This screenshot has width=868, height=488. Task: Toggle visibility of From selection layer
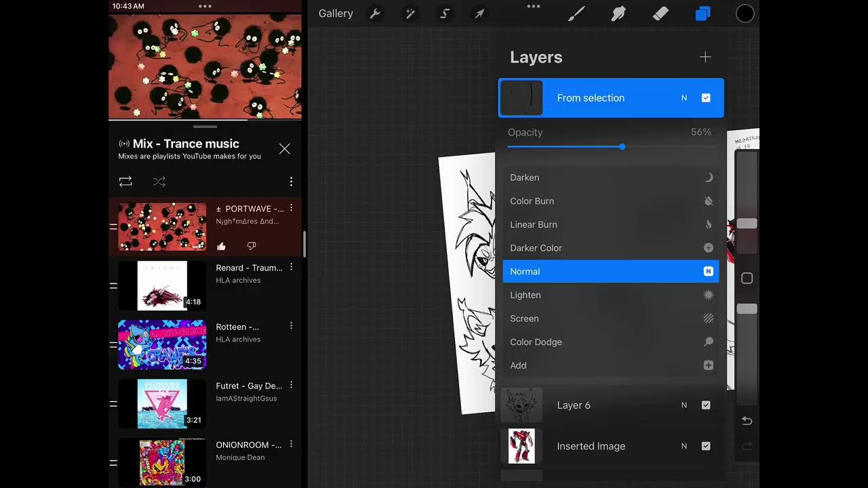click(706, 98)
